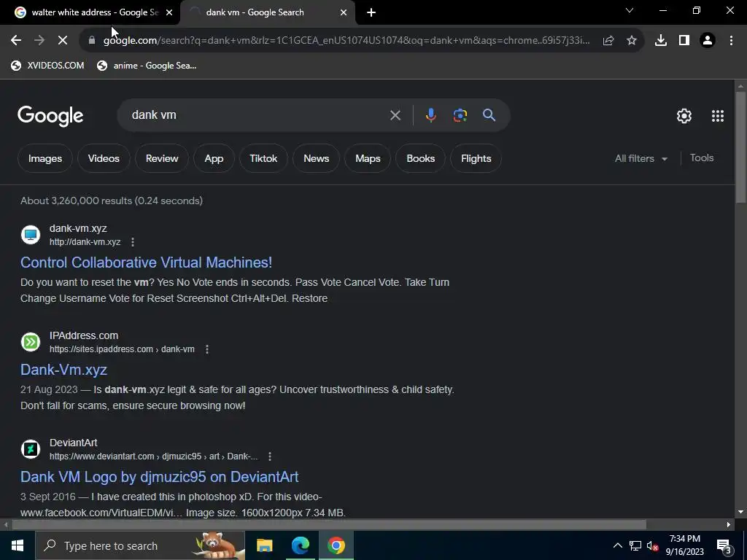Show hidden tray icons chevron

point(617,545)
